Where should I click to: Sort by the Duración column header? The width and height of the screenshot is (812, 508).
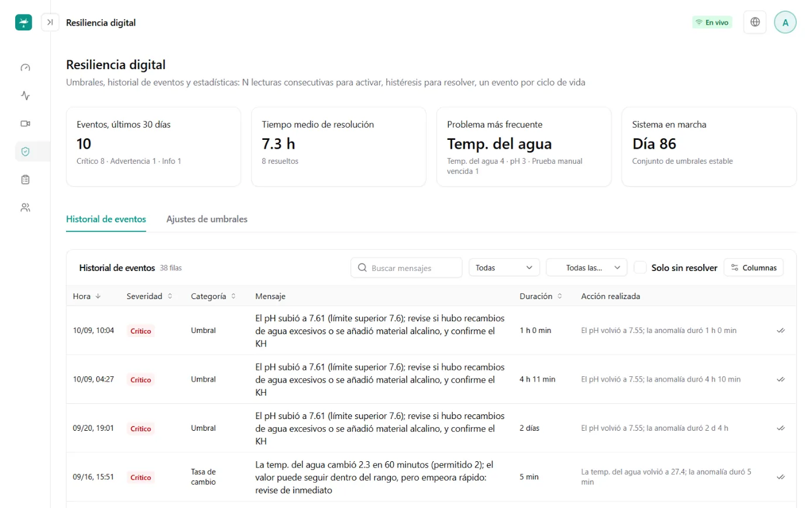(x=541, y=296)
